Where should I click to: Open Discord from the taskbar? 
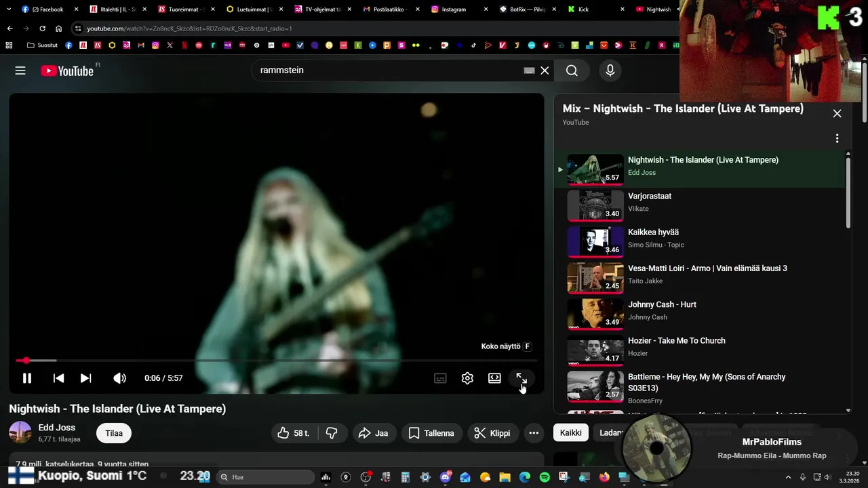pos(446,477)
